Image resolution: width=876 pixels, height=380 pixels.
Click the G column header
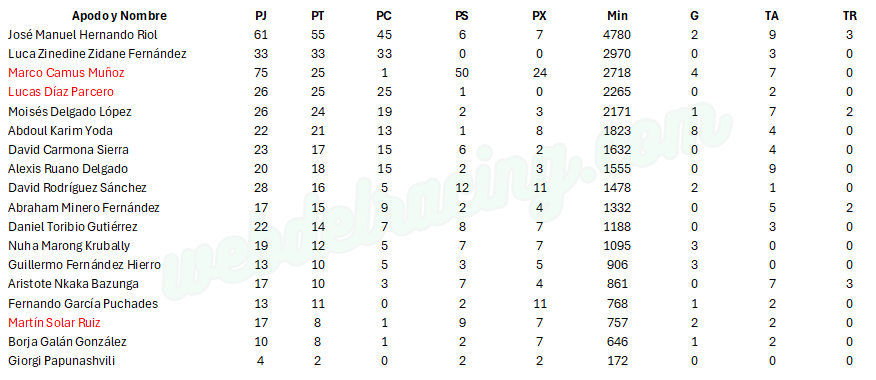pyautogui.click(x=694, y=16)
